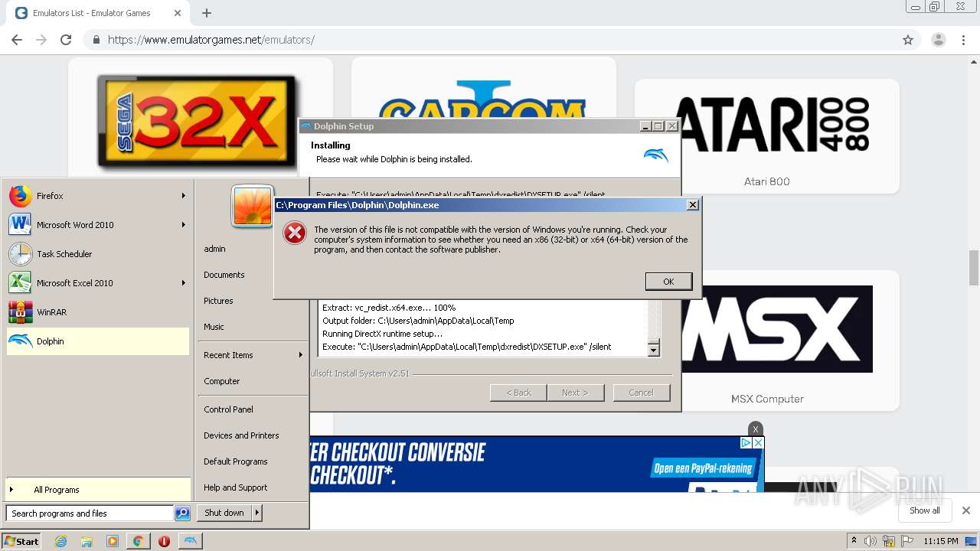Open the Chrome profile avatar
980x551 pixels.
[939, 40]
